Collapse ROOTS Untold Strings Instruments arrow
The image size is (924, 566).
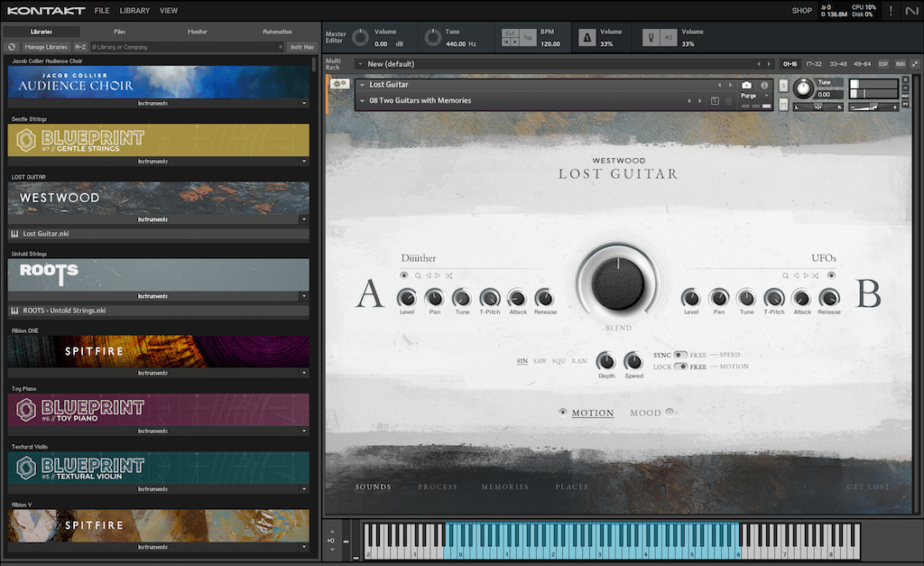304,296
